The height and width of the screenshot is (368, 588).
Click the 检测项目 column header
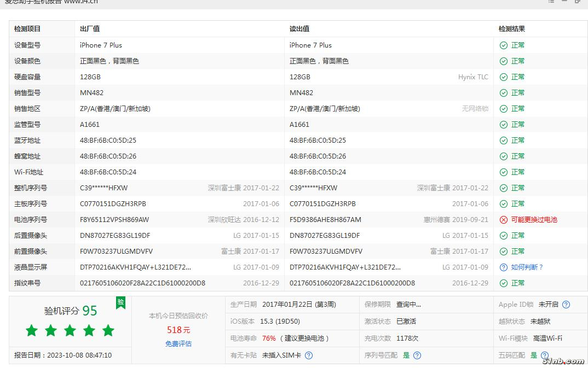click(x=27, y=29)
